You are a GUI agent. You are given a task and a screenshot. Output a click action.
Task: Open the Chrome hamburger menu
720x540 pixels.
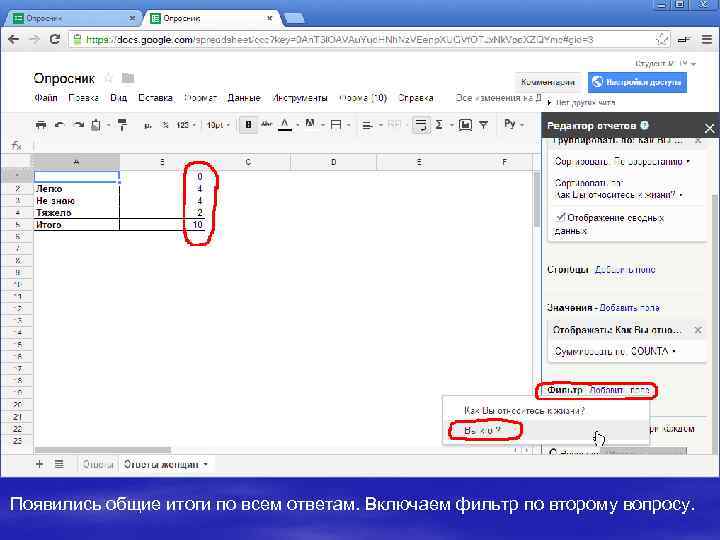pyautogui.click(x=707, y=40)
